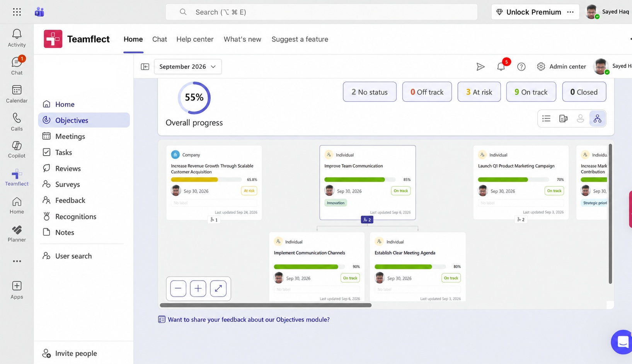
Task: Open more options next to Unlock Premium
Action: (x=570, y=12)
